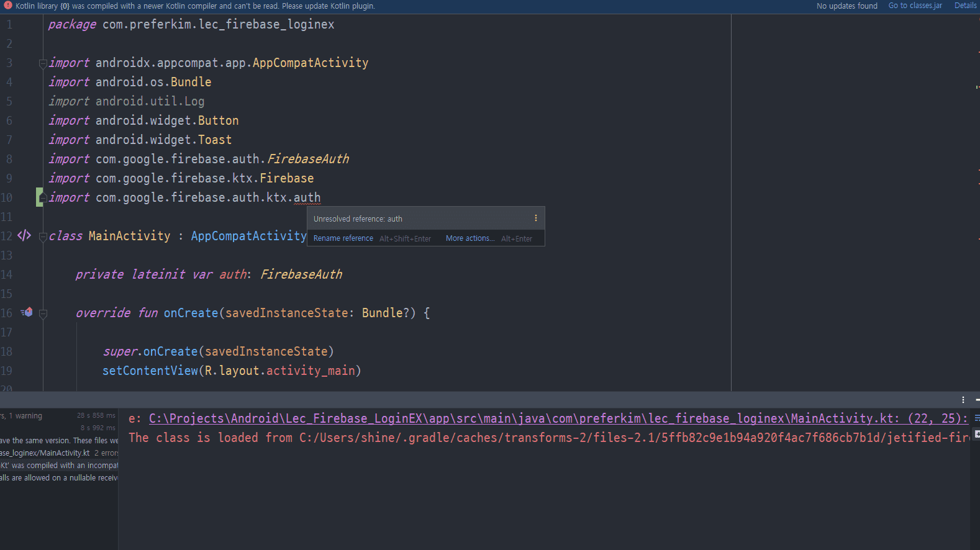Click the underlined 'auth' unresolved import
Image resolution: width=980 pixels, height=550 pixels.
pos(307,197)
